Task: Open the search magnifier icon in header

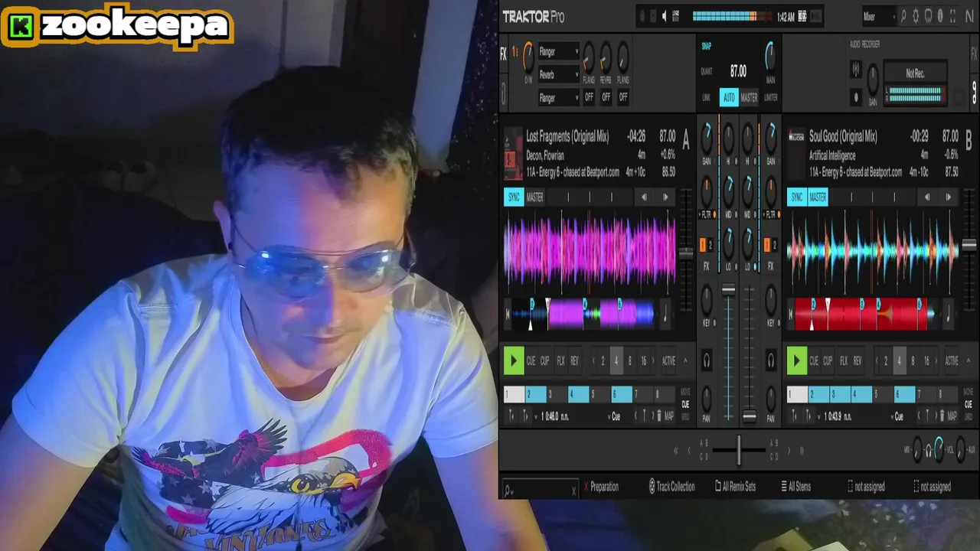Action: 903,15
